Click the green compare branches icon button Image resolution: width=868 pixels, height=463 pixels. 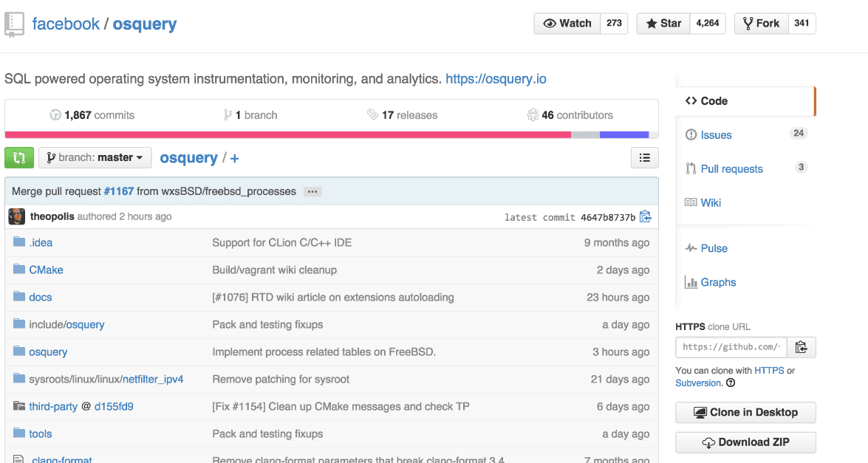(x=19, y=157)
